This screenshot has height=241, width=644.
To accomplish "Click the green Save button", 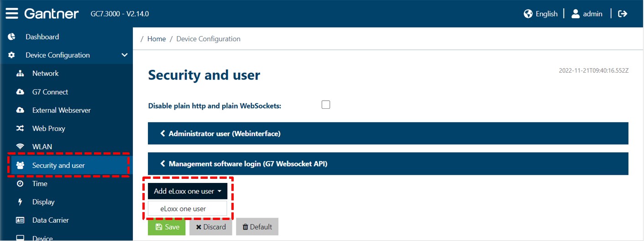I will click(x=167, y=227).
